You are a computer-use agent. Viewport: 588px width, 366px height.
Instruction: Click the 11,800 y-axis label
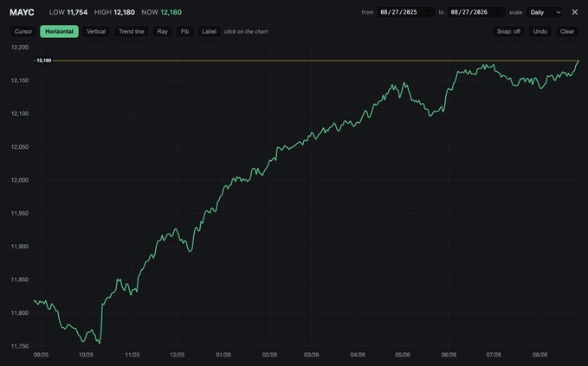point(20,313)
